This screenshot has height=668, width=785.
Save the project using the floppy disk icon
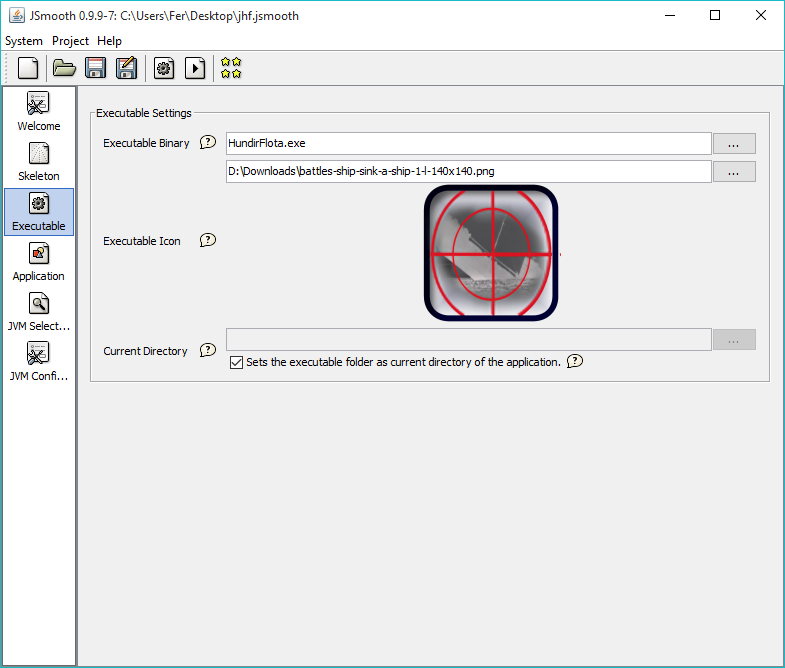click(95, 68)
